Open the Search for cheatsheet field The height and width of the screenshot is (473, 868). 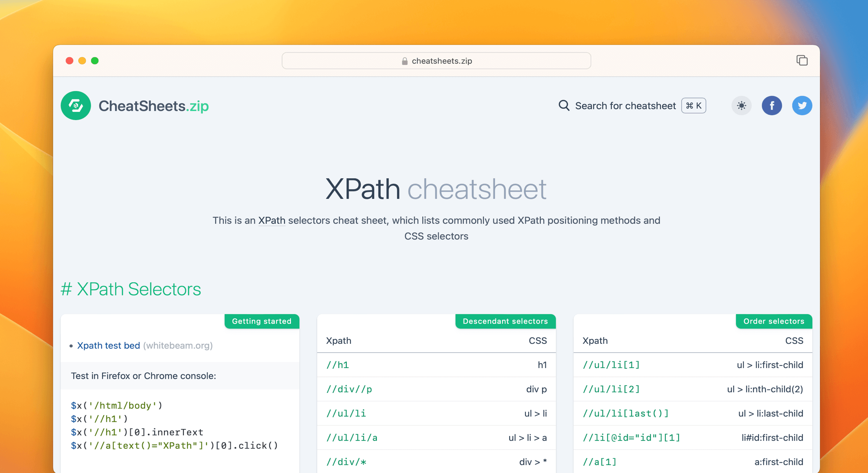tap(625, 106)
